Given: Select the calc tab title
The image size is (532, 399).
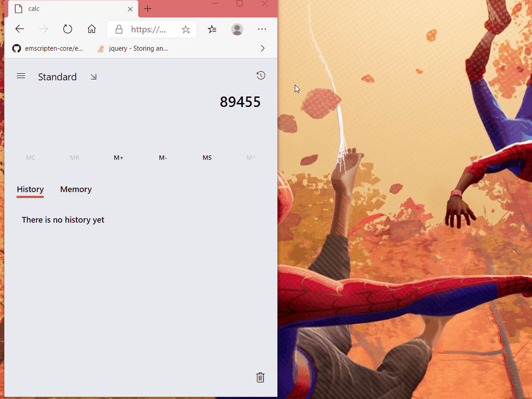Looking at the screenshot, I should 34,9.
